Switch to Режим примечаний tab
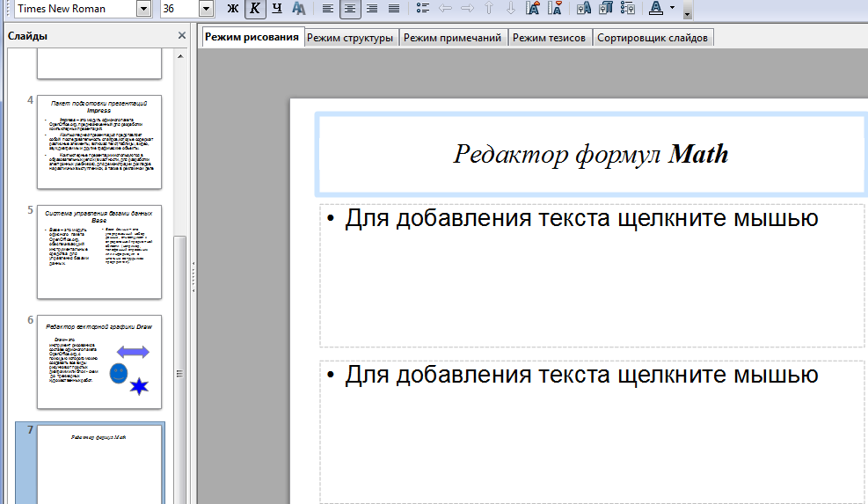This screenshot has height=504, width=868. pos(452,38)
